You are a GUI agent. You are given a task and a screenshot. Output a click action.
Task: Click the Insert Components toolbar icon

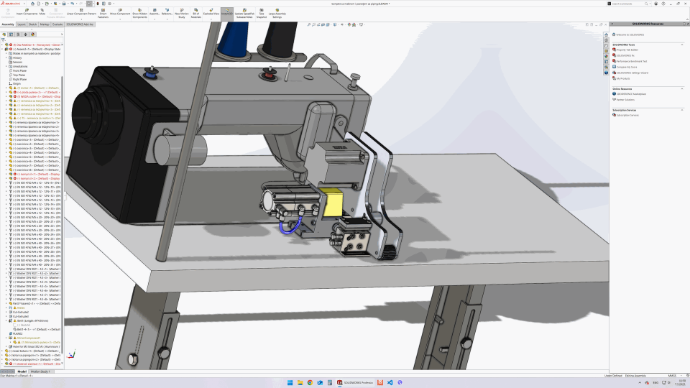(x=27, y=11)
